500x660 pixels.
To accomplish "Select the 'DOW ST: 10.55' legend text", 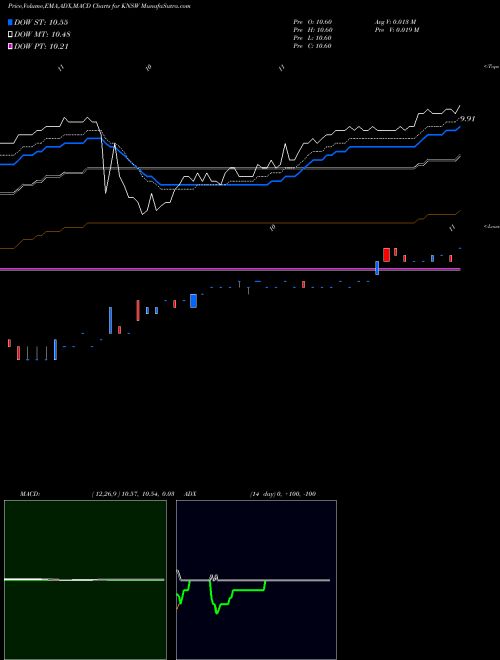I will 41,22.
